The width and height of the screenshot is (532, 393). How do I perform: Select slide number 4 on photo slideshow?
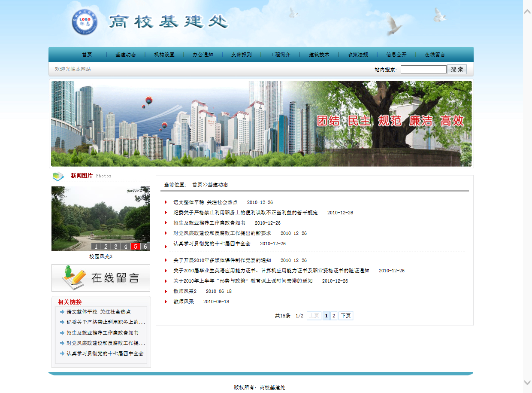126,247
